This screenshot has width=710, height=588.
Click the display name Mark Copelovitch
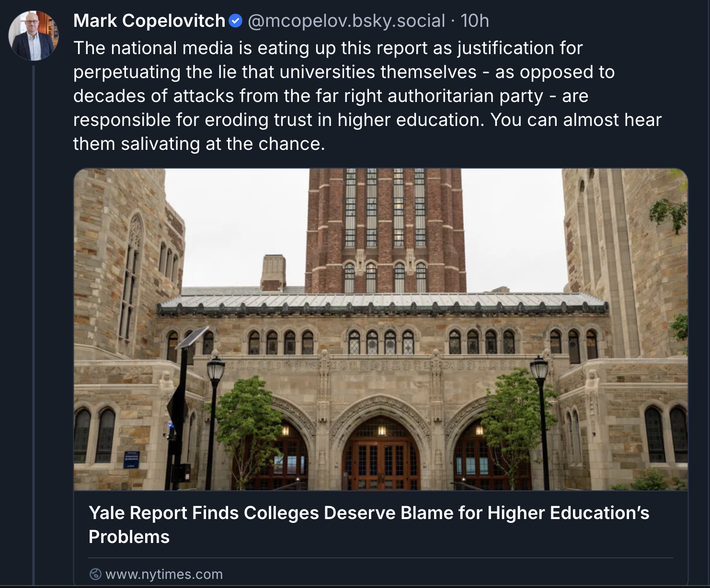point(149,21)
